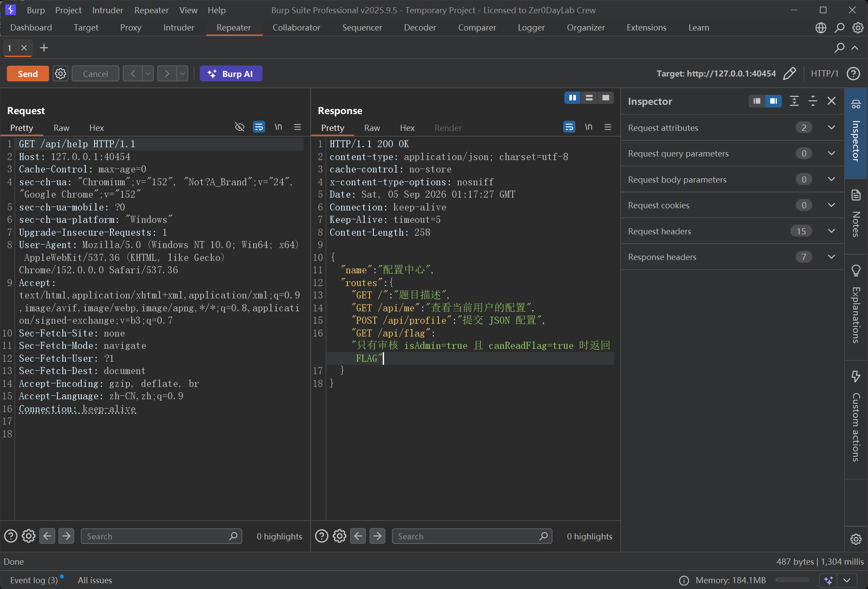Open the Intruder menu in the menu bar
This screenshot has width=868, height=589.
(x=107, y=10)
